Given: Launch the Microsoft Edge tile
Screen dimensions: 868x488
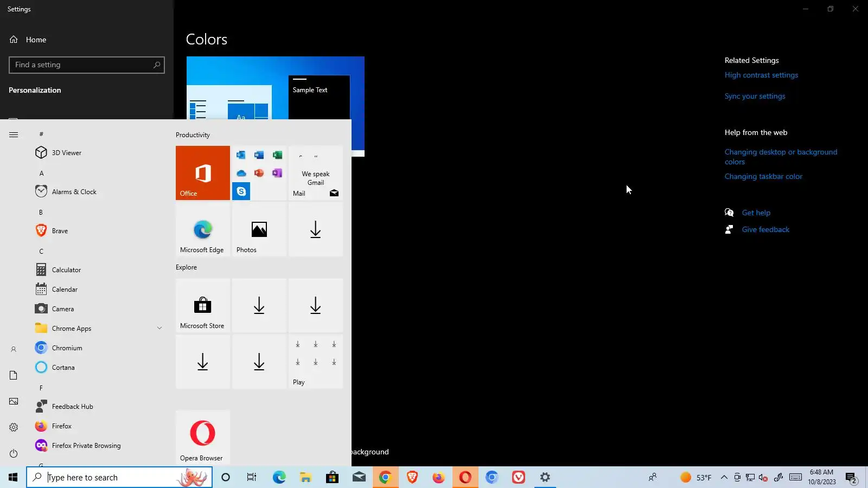Looking at the screenshot, I should pos(203,229).
